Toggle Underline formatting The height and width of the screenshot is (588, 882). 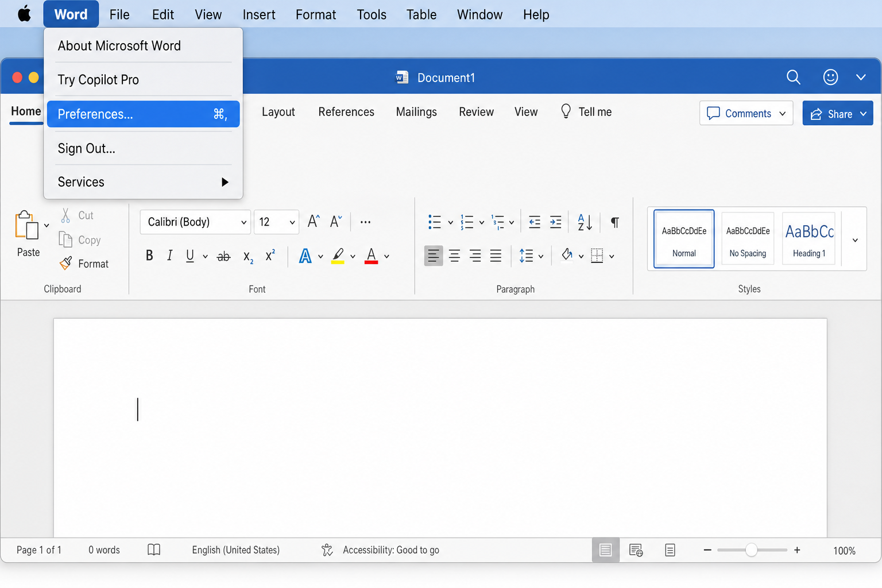tap(190, 256)
